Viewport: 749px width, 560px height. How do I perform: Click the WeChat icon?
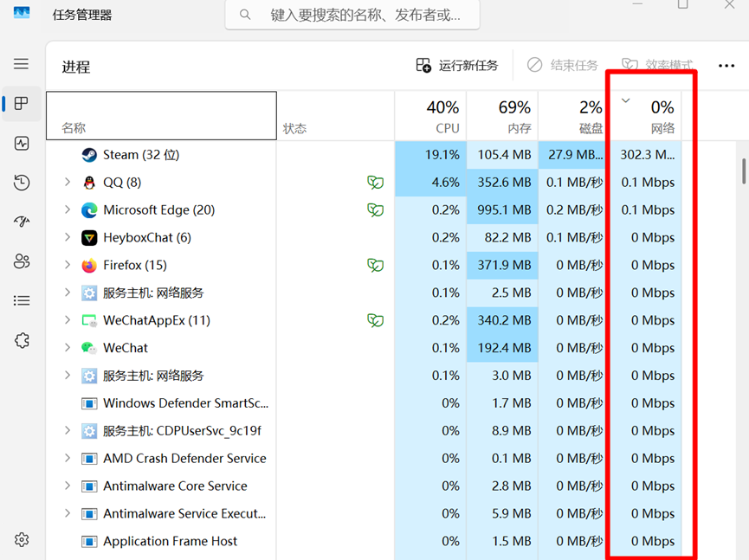coord(89,348)
